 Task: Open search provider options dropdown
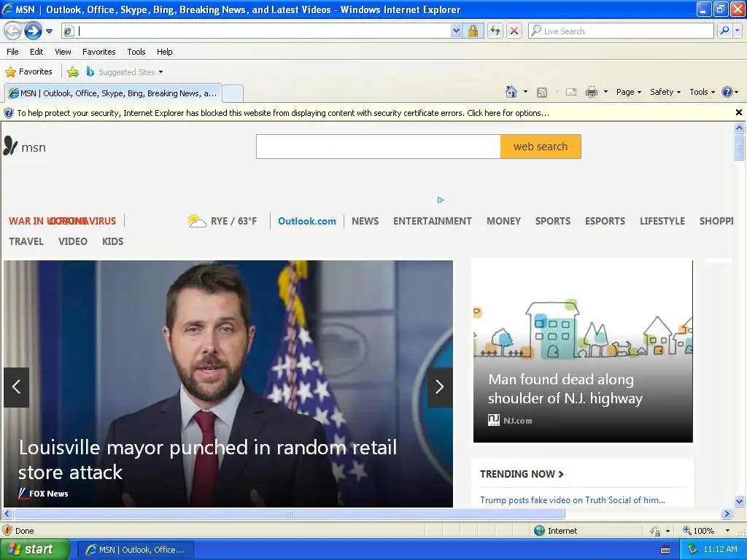click(737, 31)
